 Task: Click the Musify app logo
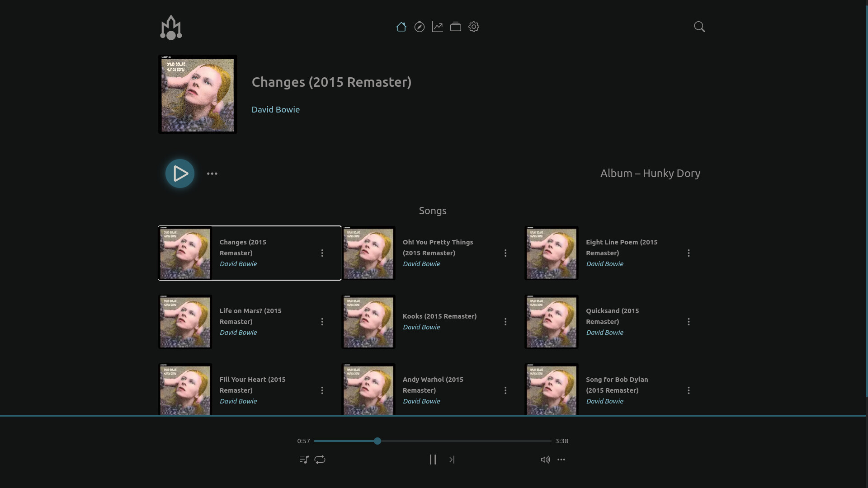tap(171, 28)
